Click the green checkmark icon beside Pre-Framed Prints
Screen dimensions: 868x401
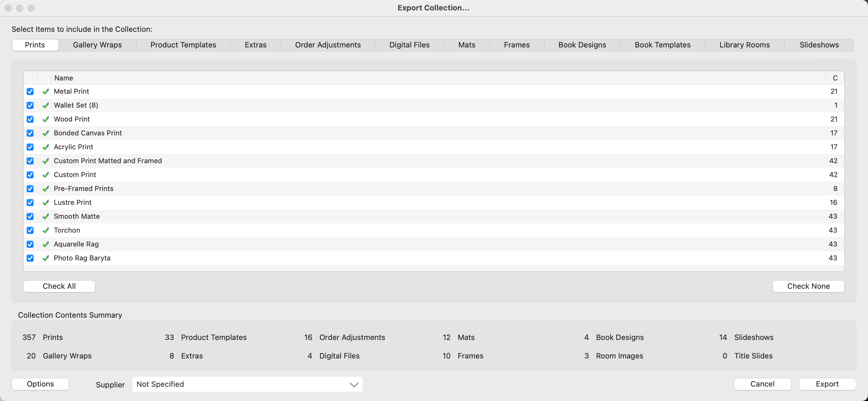click(x=46, y=189)
